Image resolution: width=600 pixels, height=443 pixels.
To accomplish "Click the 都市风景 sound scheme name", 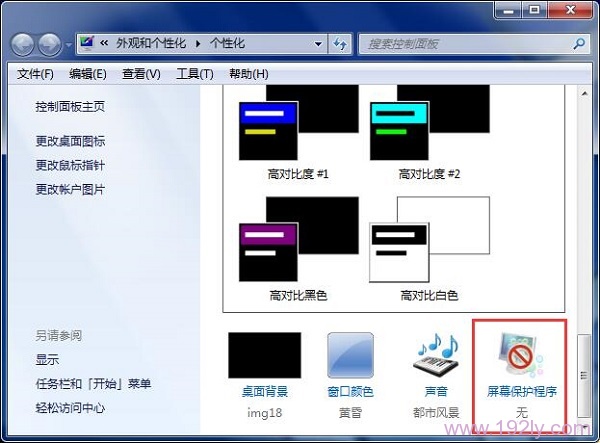I will click(x=436, y=413).
